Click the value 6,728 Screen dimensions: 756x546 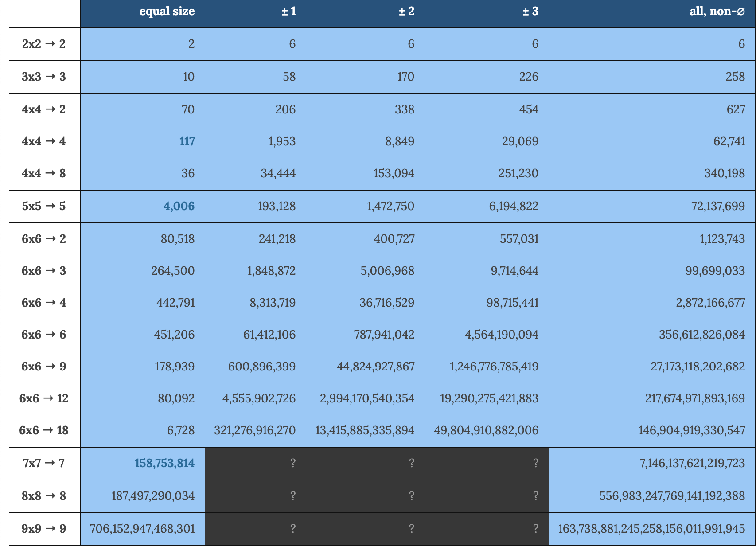coord(181,430)
